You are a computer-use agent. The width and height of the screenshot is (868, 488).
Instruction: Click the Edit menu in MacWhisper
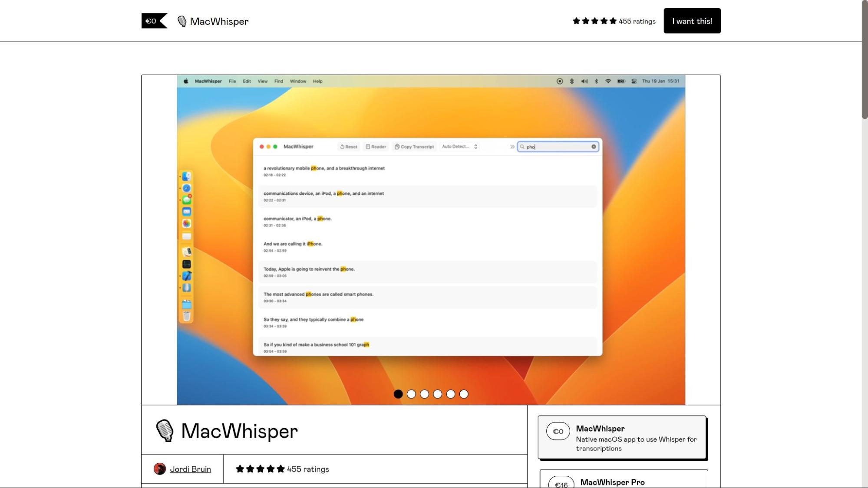[x=246, y=80]
